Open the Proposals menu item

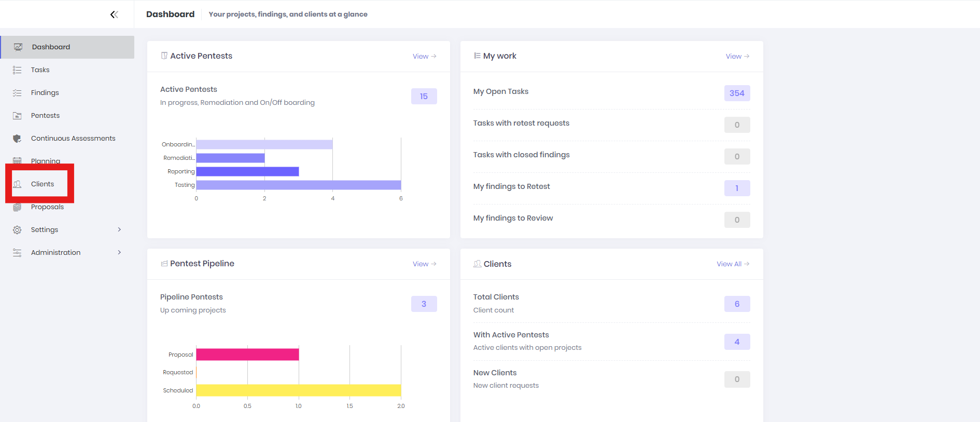47,208
